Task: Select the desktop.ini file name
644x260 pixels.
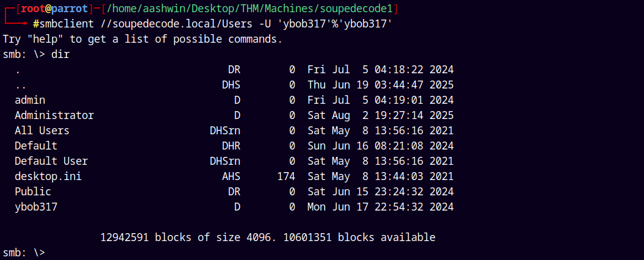Action: 48,176
